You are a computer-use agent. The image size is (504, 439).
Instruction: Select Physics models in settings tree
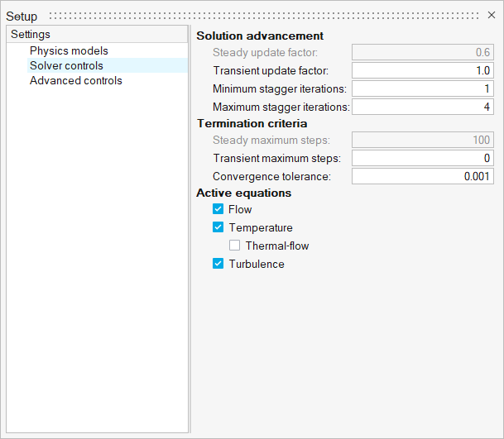tap(69, 50)
